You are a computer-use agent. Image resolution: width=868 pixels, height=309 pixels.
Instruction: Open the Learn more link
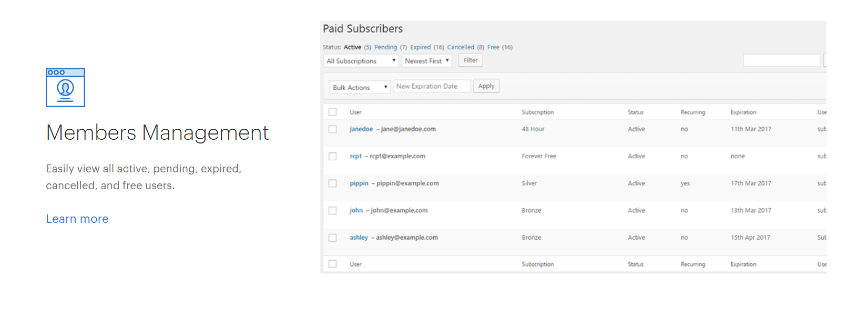[77, 219]
